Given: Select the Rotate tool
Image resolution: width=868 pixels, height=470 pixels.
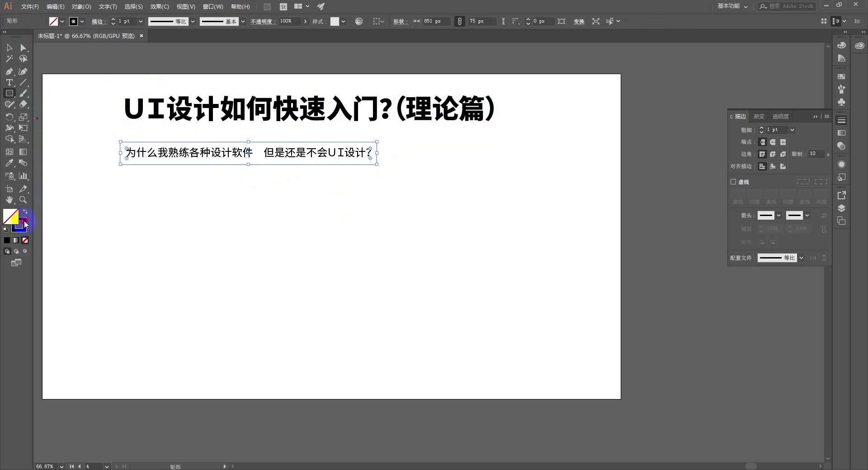Looking at the screenshot, I should tap(9, 117).
